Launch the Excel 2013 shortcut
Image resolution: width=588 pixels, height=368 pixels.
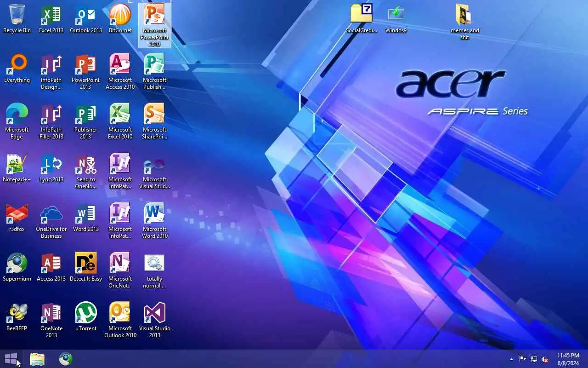click(51, 18)
